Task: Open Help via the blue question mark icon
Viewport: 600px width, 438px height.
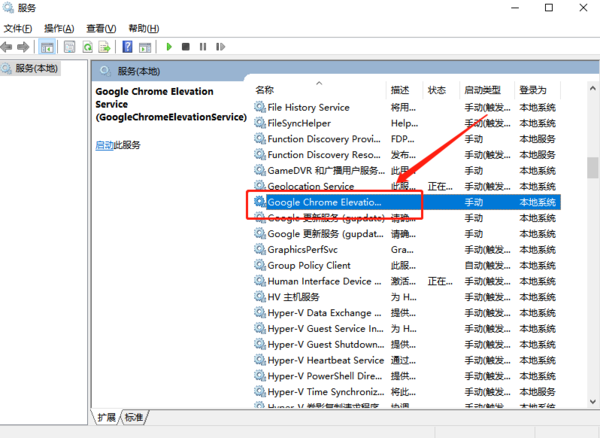Action: [128, 46]
